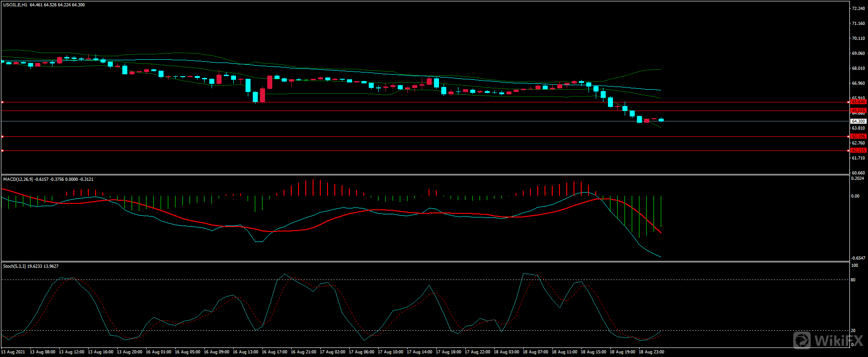Click the MACD -0.6547 scale label
868x357 pixels.
858,258
